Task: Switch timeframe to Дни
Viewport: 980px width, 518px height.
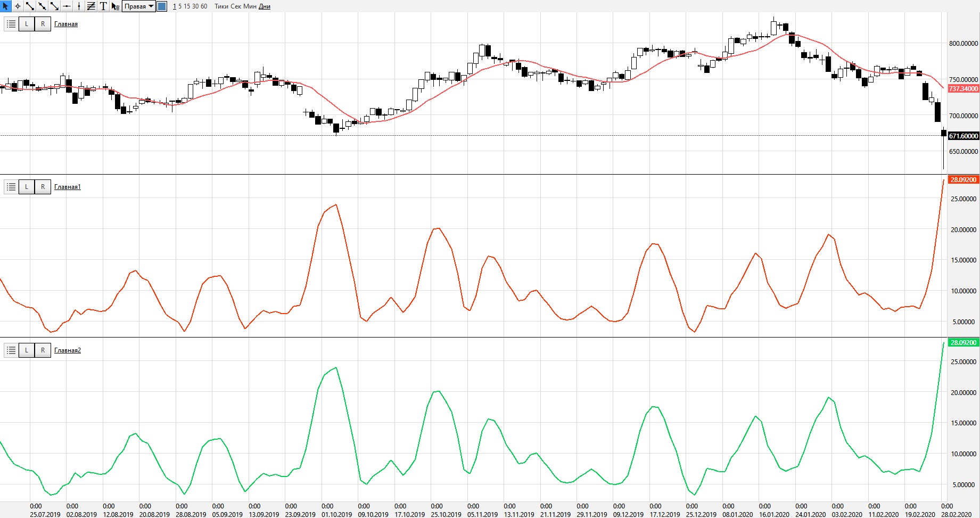Action: coord(265,6)
